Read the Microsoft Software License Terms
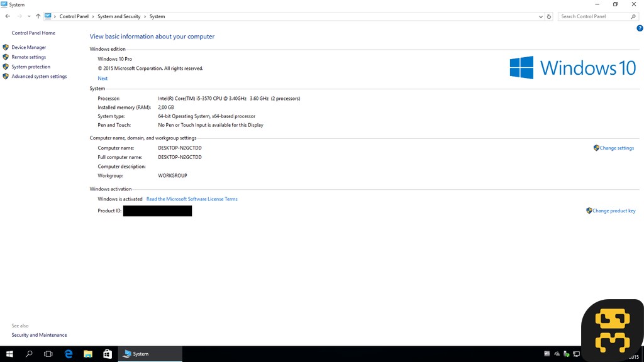This screenshot has width=644, height=362. 192,199
